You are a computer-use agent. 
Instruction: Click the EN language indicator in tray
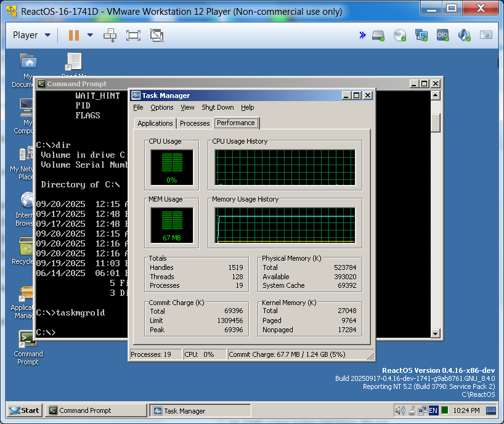(x=433, y=410)
